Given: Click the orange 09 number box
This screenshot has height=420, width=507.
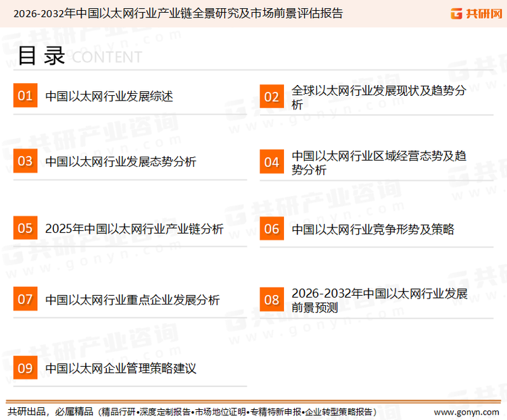Looking at the screenshot, I should pos(25,367).
